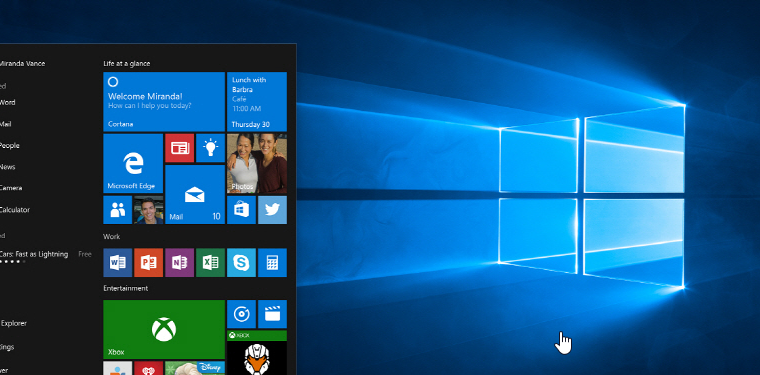
Task: Open the People tile with two silhouettes
Action: coord(117,210)
